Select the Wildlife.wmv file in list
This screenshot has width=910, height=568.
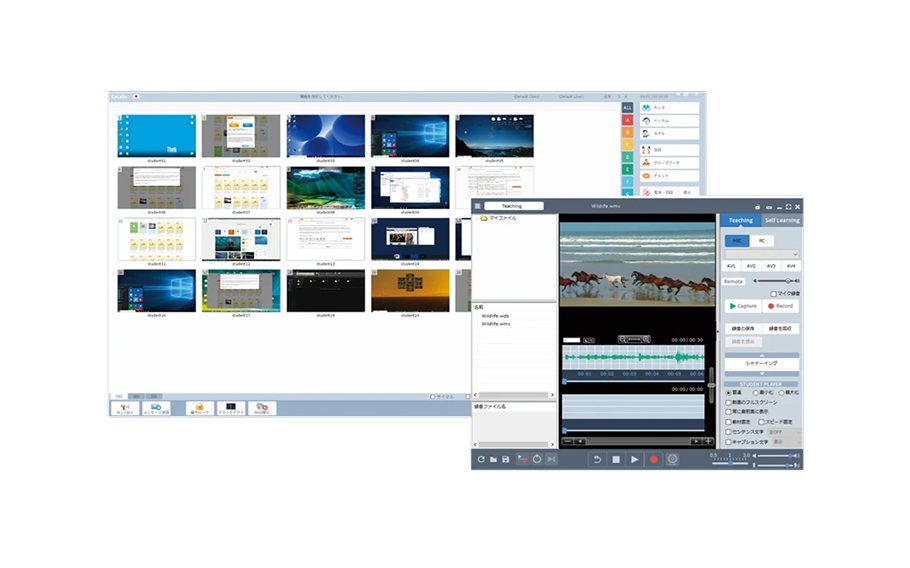click(x=496, y=324)
